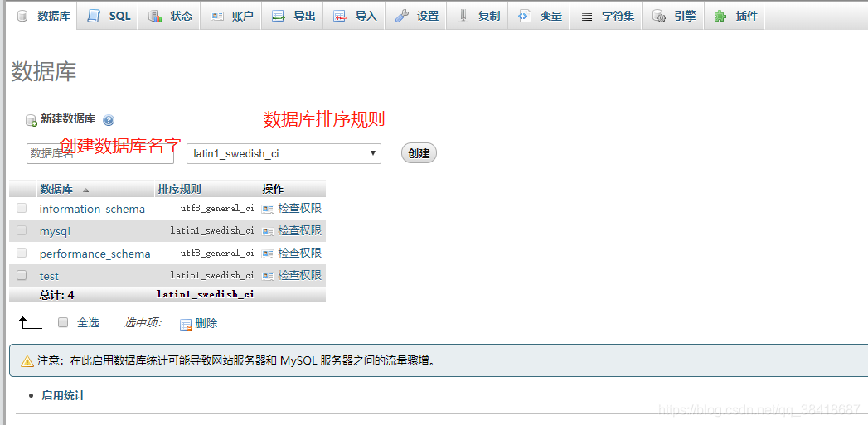Click the 创建 button
This screenshot has width=868, height=425.
pyautogui.click(x=419, y=153)
